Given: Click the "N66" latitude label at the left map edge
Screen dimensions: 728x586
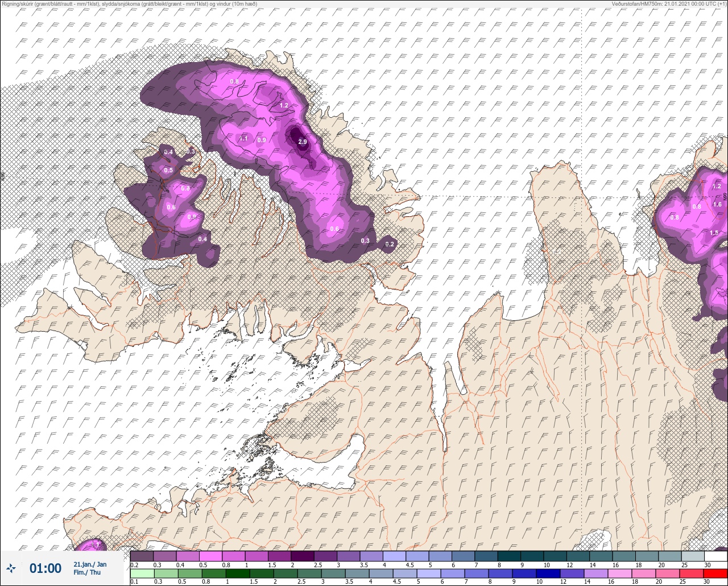Looking at the screenshot, I should 2,176.
